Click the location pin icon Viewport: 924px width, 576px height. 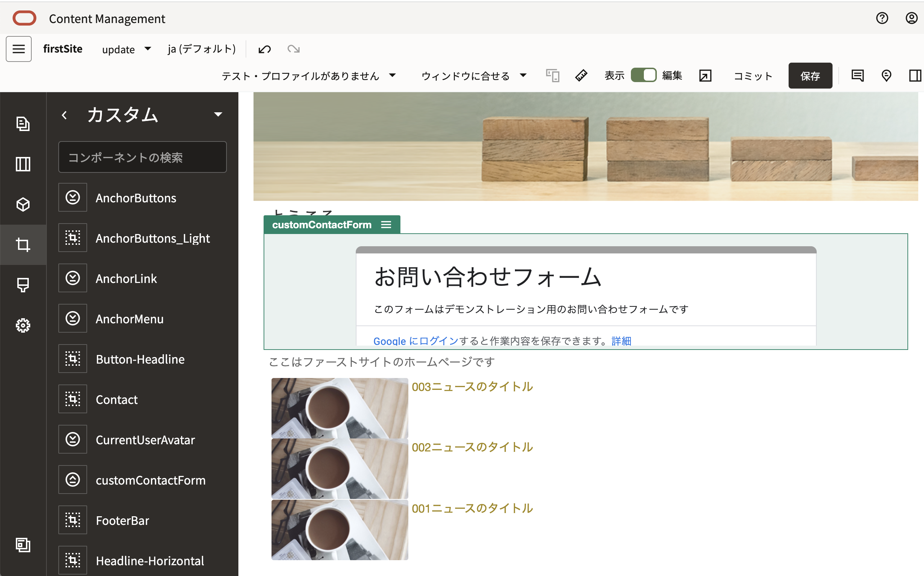(x=886, y=76)
